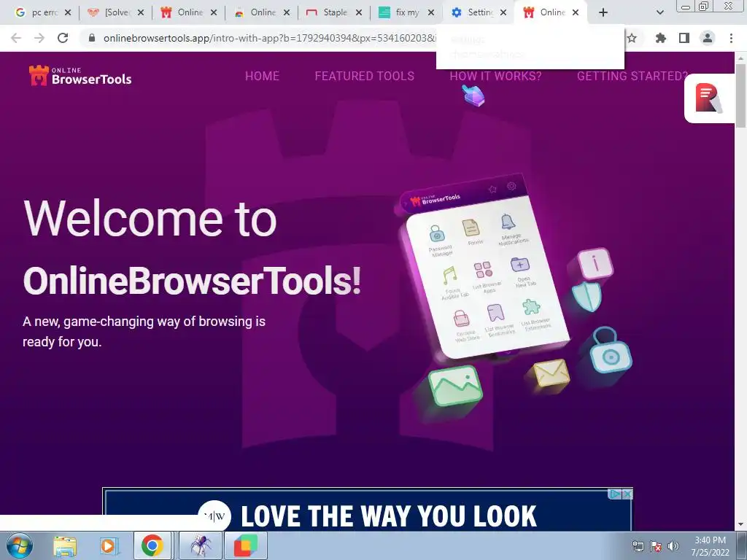Screen dimensions: 747x560
Task: Close the 'fix my' tab
Action: pos(431,13)
